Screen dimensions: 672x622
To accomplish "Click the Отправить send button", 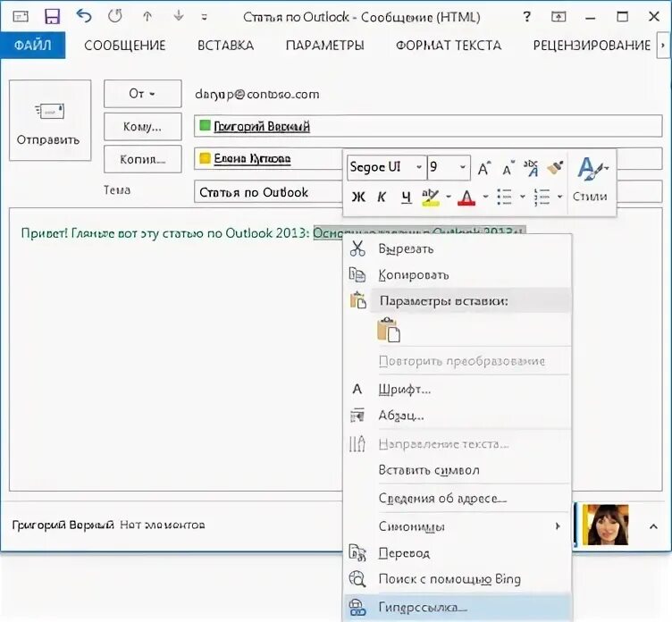I will [x=50, y=120].
